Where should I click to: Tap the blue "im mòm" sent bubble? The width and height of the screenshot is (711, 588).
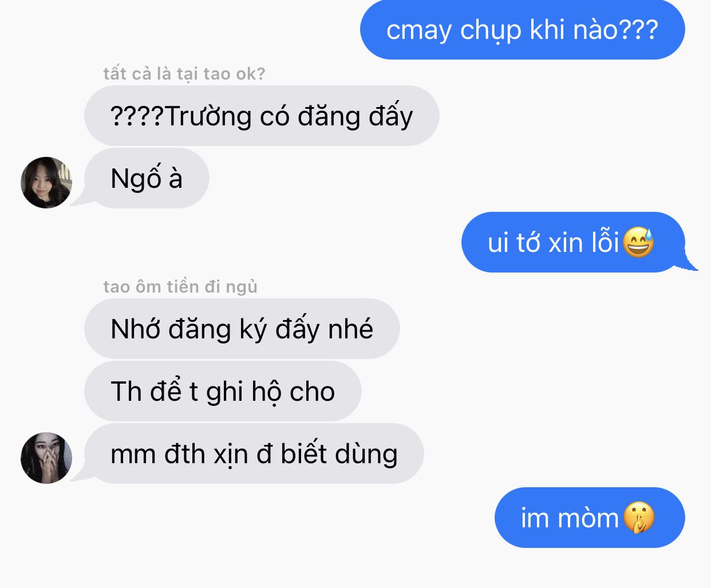click(590, 518)
